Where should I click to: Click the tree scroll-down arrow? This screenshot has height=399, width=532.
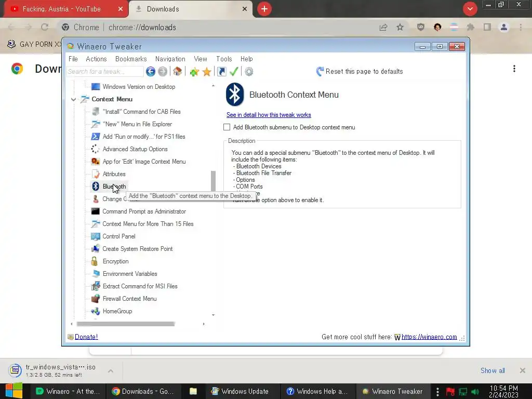(x=213, y=315)
